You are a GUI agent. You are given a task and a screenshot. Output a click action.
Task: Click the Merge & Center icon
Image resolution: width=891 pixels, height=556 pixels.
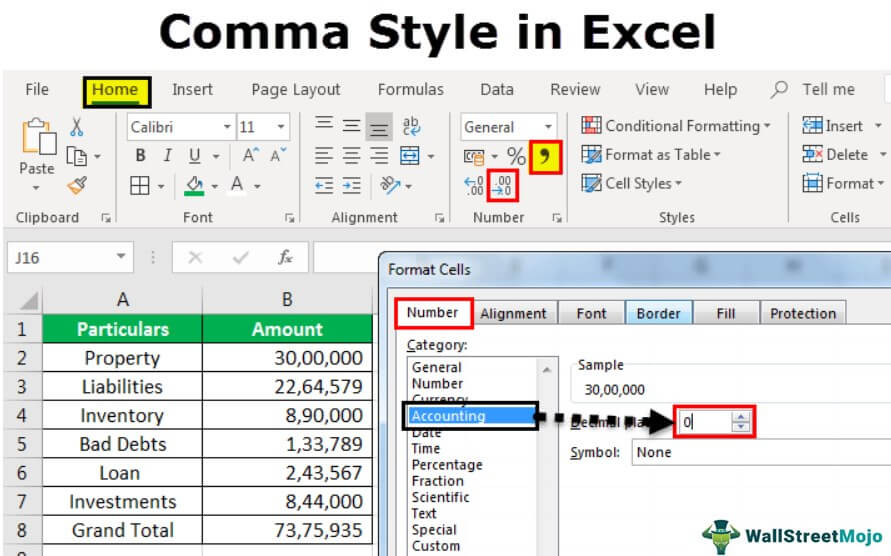410,155
